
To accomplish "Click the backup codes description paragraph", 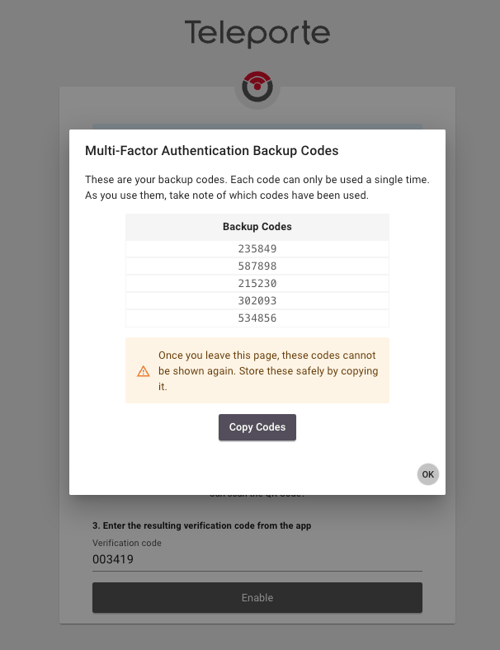I will (x=257, y=187).
